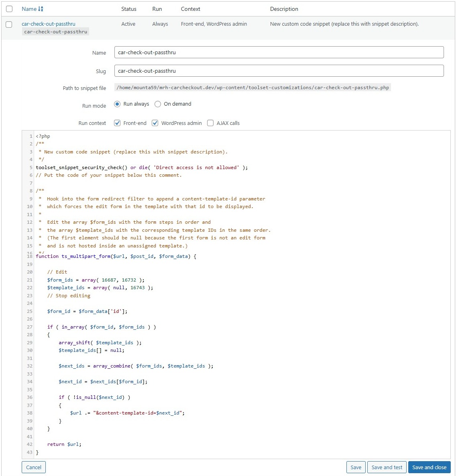This screenshot has width=456, height=476.
Task: Enable the AJAX calls run context
Action: tap(210, 123)
